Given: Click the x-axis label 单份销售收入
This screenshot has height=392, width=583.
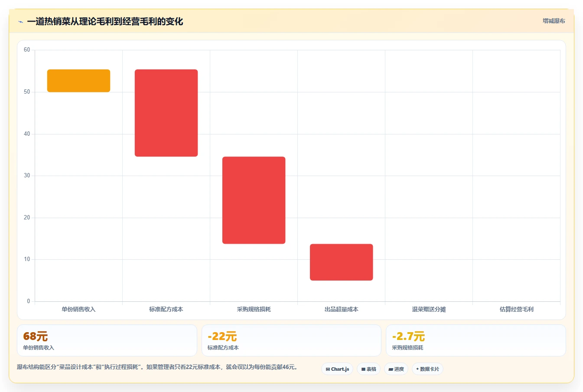Looking at the screenshot, I should click(x=78, y=309).
